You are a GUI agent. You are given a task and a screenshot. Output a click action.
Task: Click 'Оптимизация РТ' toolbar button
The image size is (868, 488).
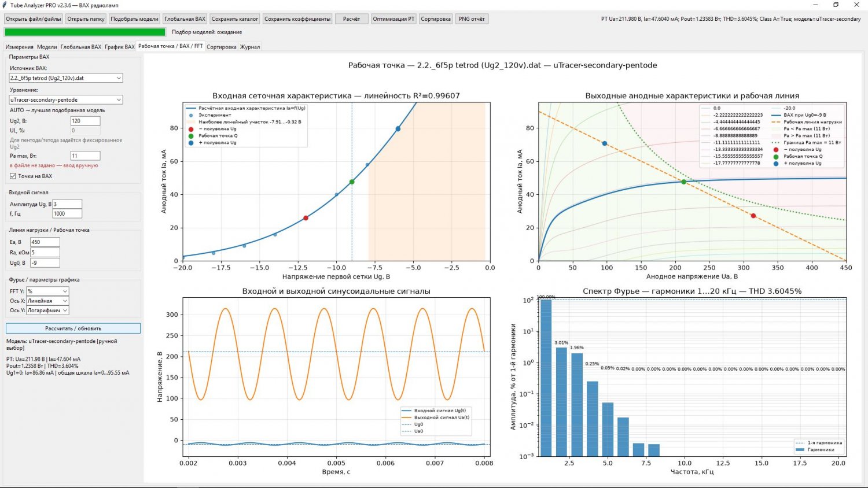pyautogui.click(x=393, y=19)
